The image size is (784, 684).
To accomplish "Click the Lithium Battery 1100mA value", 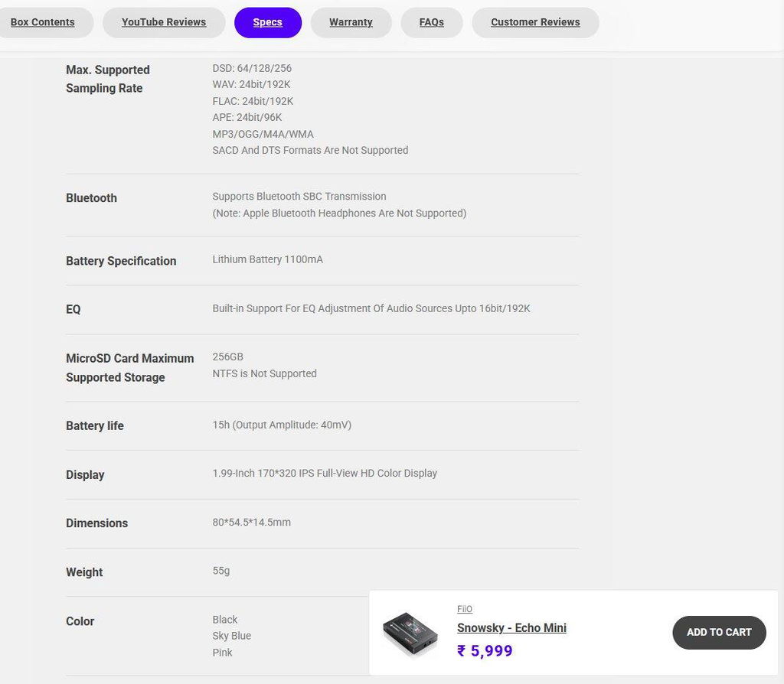I will tap(267, 259).
